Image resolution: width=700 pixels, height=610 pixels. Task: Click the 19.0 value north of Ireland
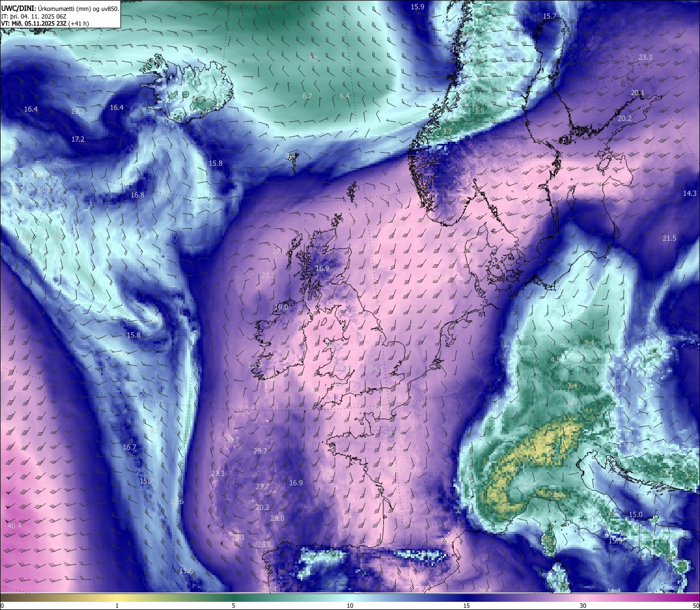click(x=281, y=307)
